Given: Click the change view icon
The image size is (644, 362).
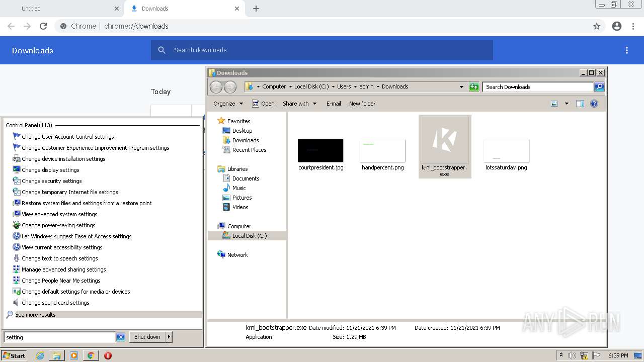Looking at the screenshot, I should (554, 104).
